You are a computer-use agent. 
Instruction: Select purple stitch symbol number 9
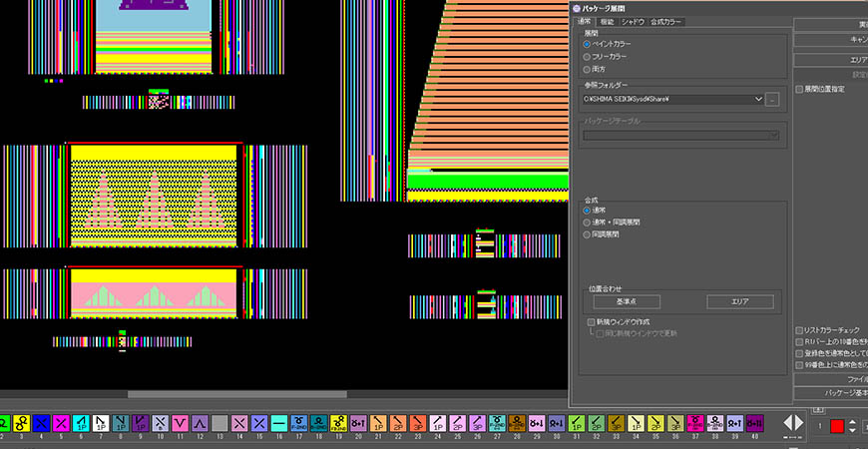(141, 423)
